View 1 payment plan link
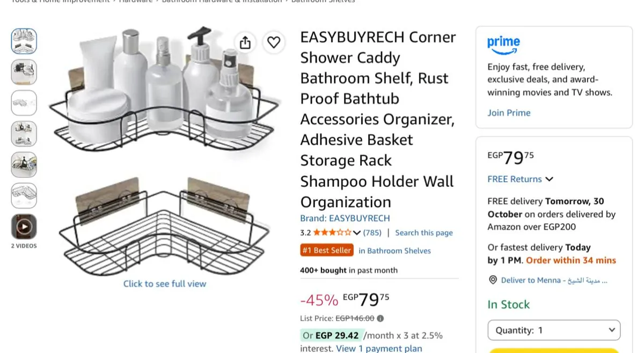 (x=379, y=348)
